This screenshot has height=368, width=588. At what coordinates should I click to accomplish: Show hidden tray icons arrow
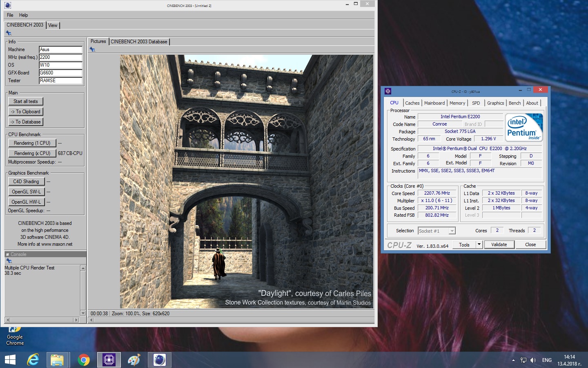[513, 360]
